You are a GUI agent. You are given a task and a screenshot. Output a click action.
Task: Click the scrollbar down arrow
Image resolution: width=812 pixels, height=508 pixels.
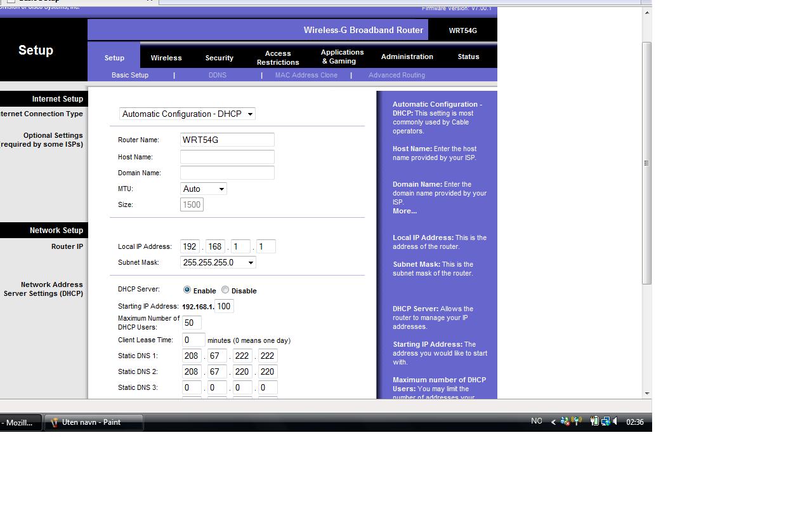(646, 393)
